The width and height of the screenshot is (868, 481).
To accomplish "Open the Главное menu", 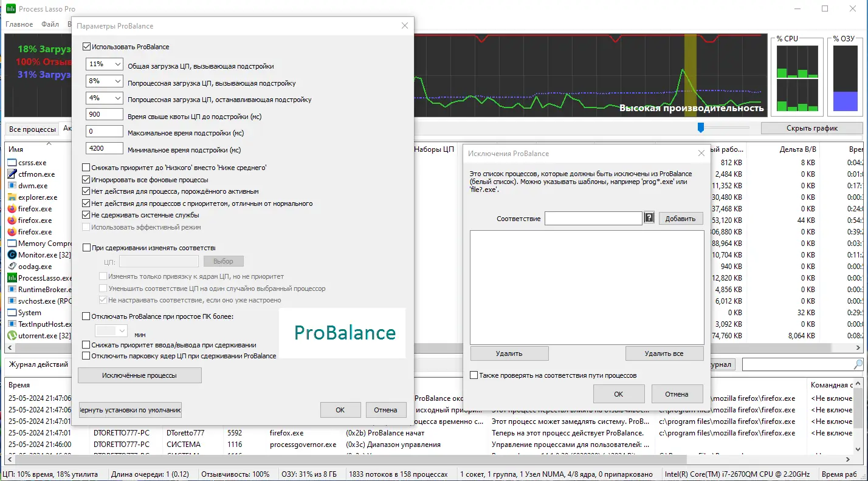I will coord(19,24).
